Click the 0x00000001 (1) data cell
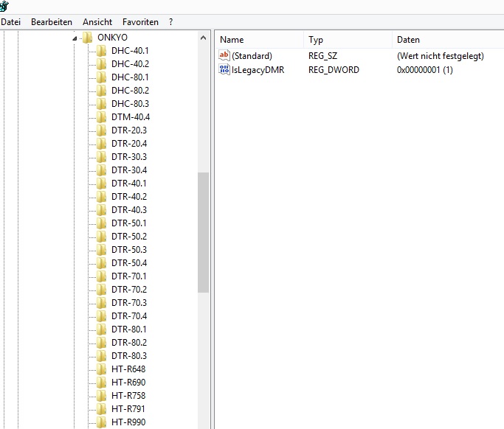 pos(424,70)
